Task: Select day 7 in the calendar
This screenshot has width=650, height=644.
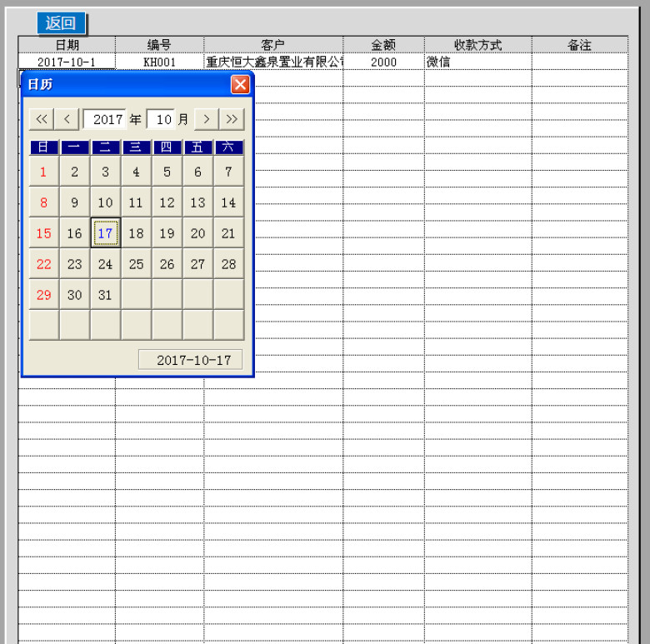Action: pyautogui.click(x=228, y=171)
